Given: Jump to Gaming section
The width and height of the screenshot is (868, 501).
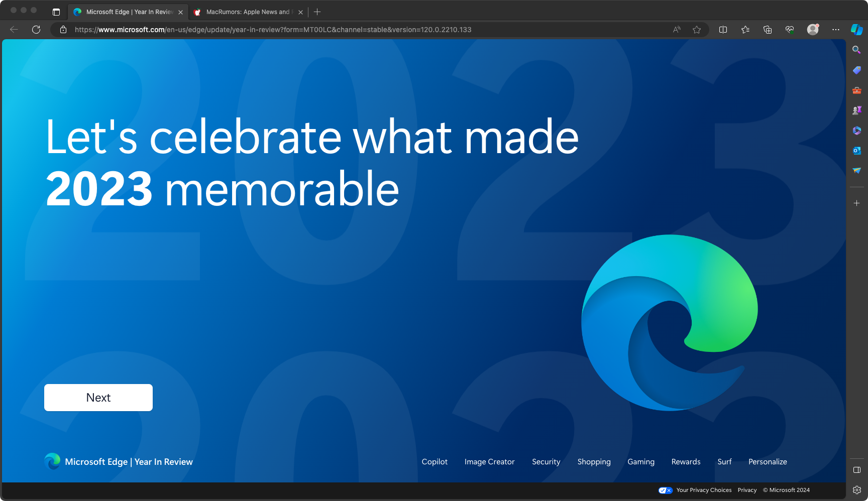Looking at the screenshot, I should [x=641, y=462].
